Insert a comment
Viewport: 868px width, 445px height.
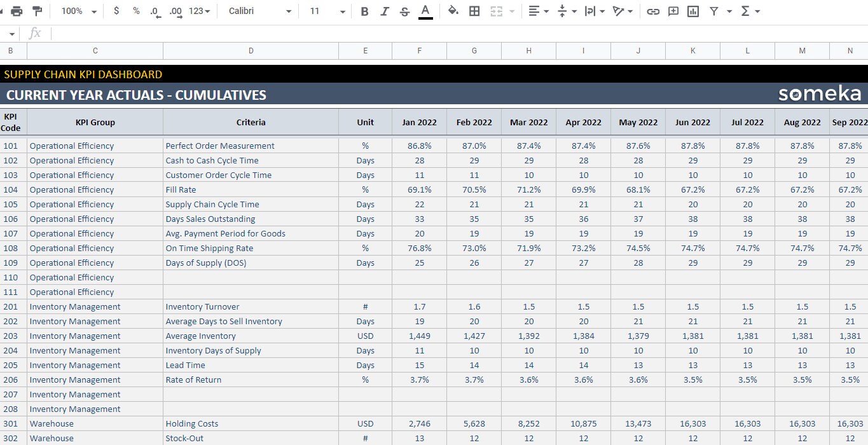point(673,11)
